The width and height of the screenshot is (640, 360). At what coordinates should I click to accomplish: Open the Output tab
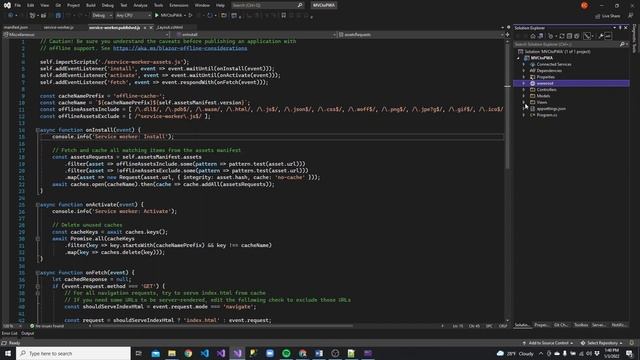27,333
